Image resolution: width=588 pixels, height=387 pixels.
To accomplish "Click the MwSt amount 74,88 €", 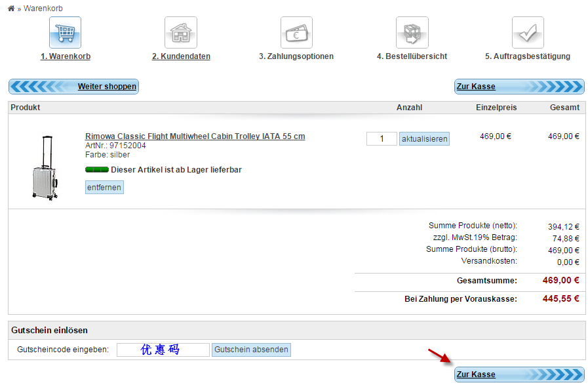I will click(566, 239).
